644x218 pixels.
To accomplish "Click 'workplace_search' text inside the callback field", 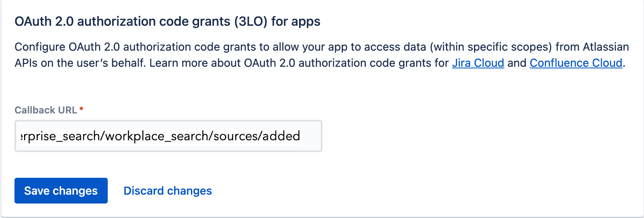I will click(135, 136).
